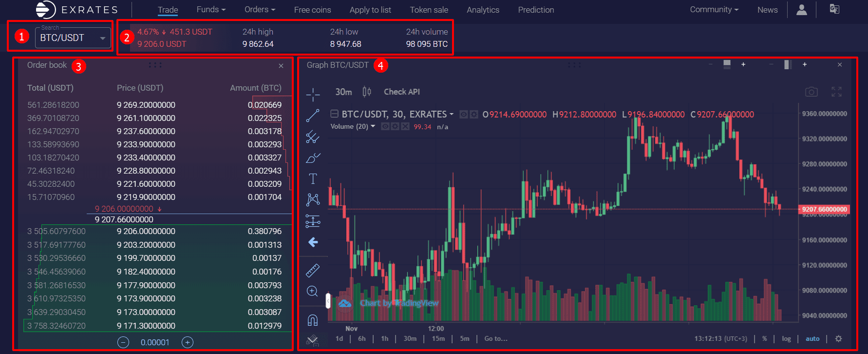The height and width of the screenshot is (354, 868).
Task: Set chart range to 5m
Action: click(465, 338)
